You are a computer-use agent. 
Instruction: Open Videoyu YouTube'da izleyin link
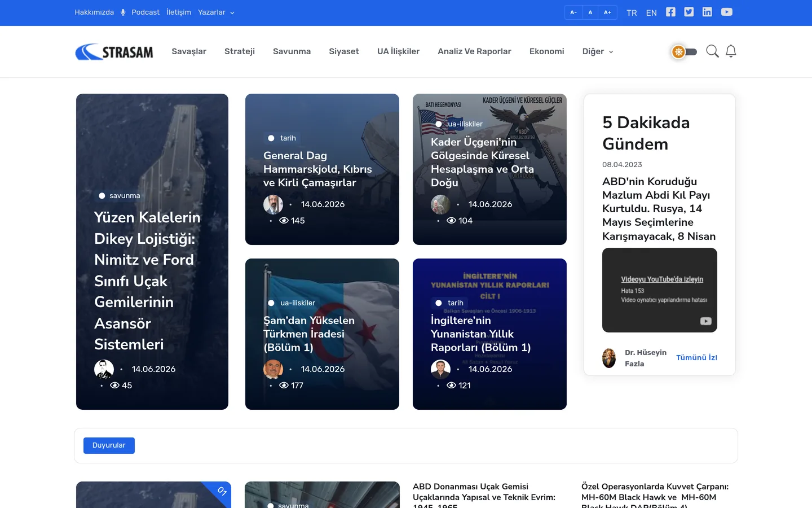pyautogui.click(x=662, y=279)
